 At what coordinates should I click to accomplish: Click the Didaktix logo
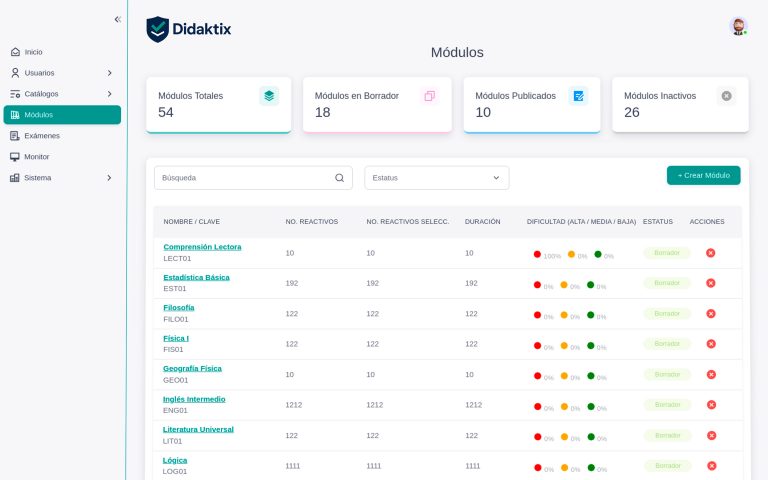pos(189,29)
